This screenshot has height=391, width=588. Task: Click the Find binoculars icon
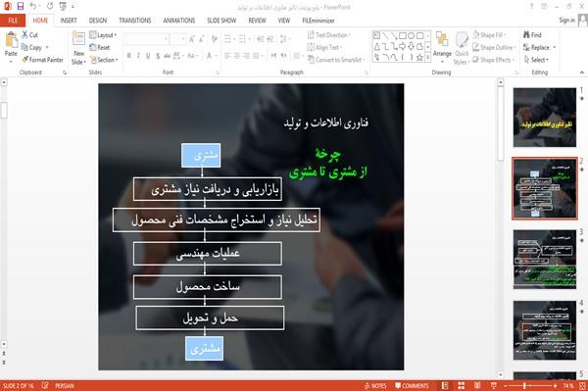(x=526, y=35)
